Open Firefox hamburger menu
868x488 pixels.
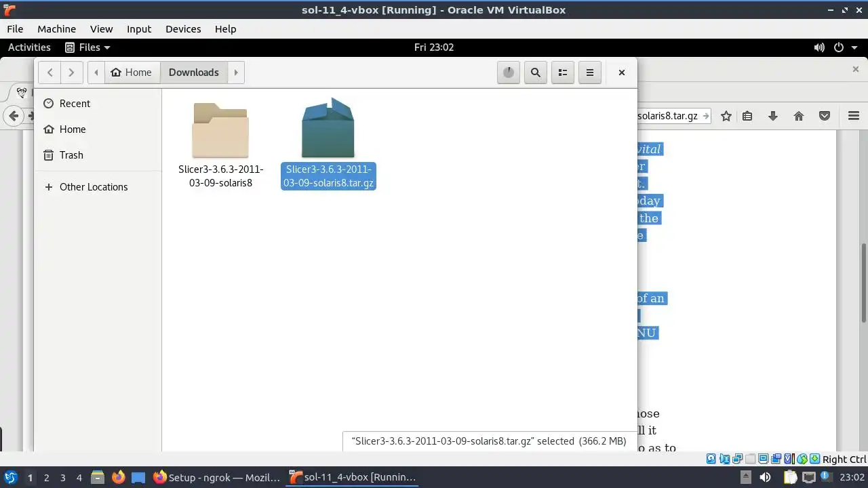coord(854,116)
